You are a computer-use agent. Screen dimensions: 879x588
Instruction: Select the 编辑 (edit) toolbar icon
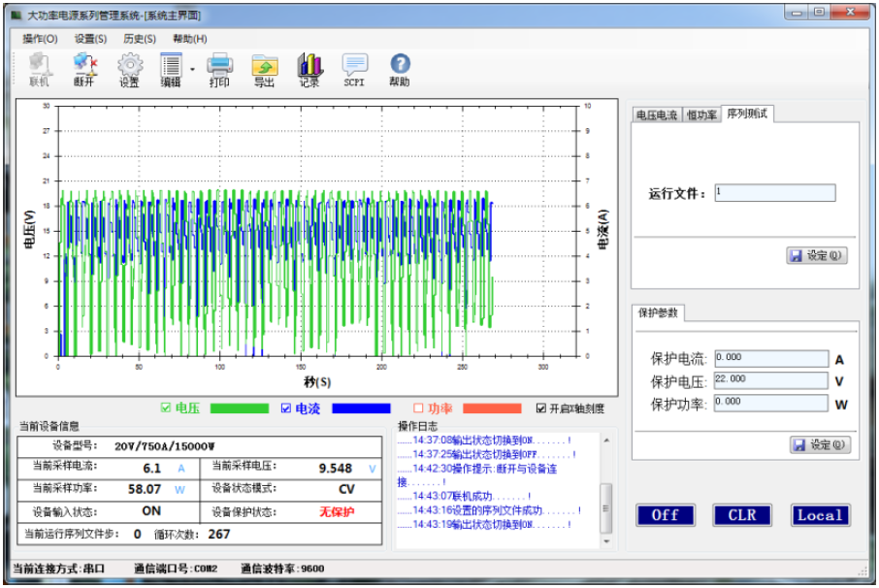point(171,68)
